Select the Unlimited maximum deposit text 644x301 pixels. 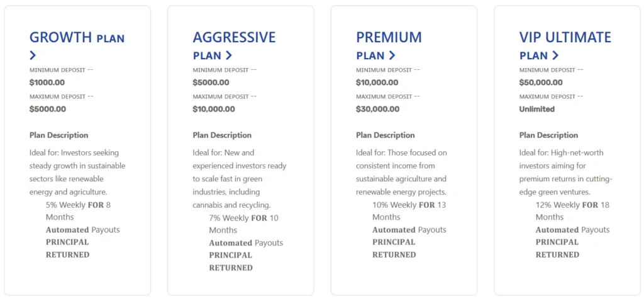pos(537,109)
